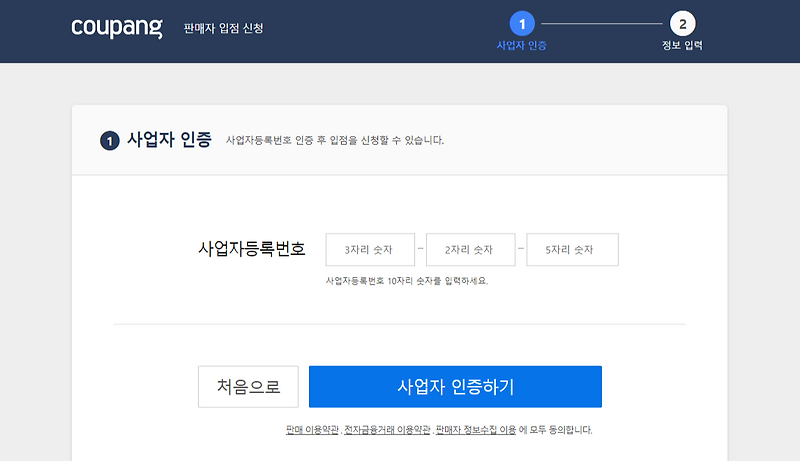Image resolution: width=800 pixels, height=461 pixels.
Task: Click the numbered 1 icon beside 사업자 인증 heading
Action: 110,141
